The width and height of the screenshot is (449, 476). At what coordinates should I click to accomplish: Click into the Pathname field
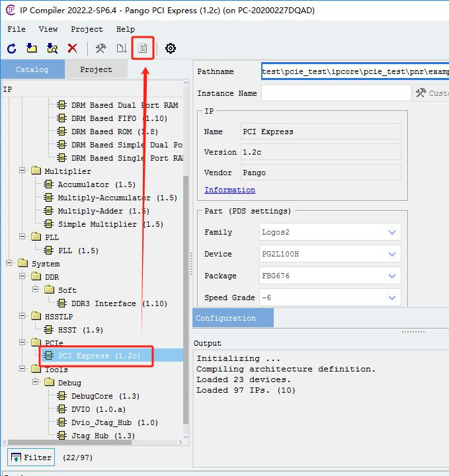pyautogui.click(x=355, y=71)
